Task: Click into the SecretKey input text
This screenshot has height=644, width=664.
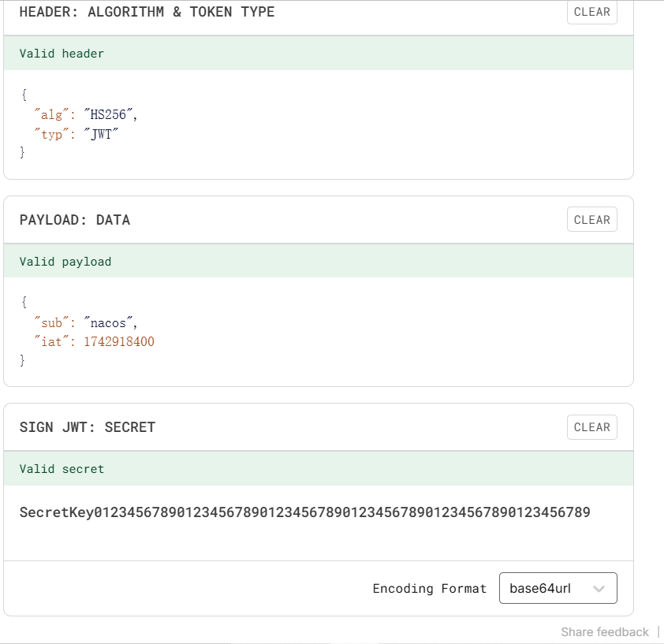Action: [x=304, y=513]
